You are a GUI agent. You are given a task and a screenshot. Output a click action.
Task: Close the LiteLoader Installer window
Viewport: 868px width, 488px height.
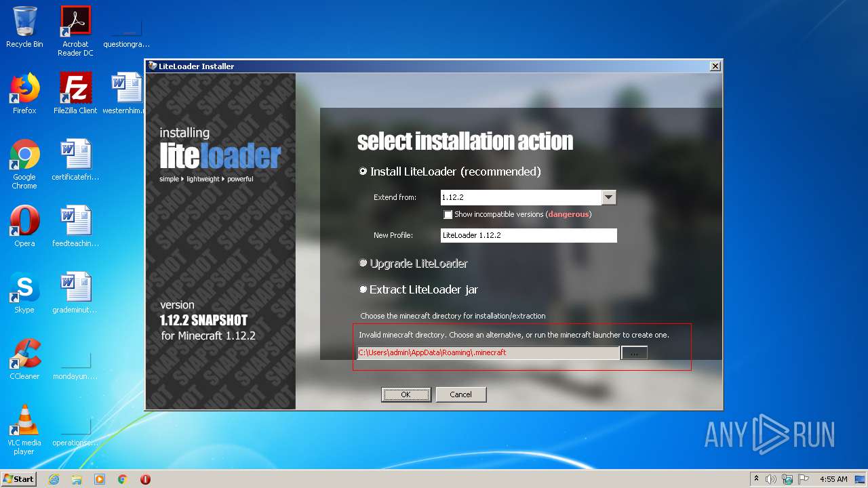715,66
